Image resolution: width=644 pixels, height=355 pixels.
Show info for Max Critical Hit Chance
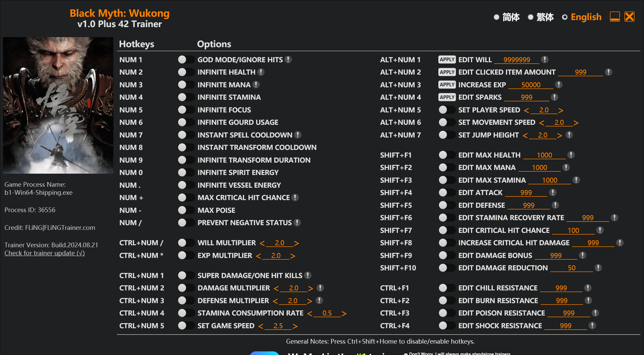click(295, 197)
